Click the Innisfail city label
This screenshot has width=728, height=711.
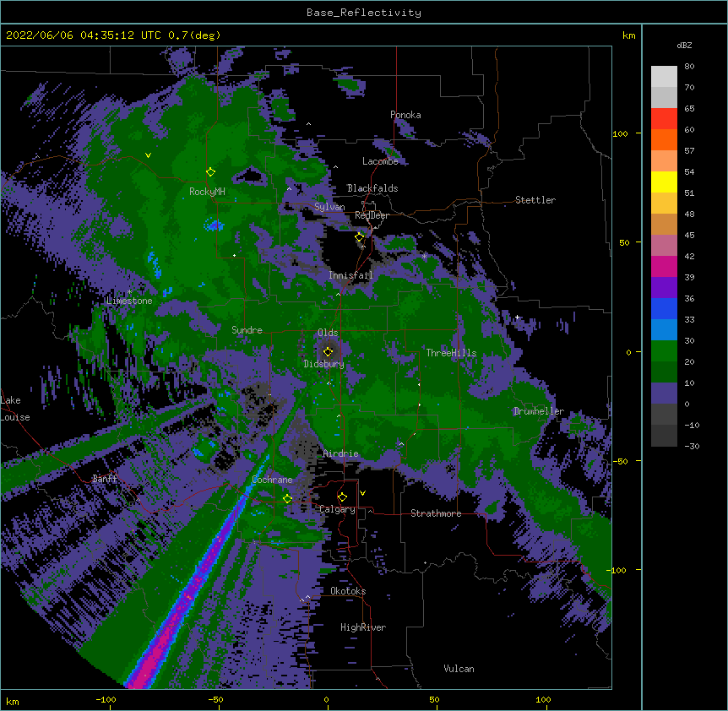(x=350, y=275)
